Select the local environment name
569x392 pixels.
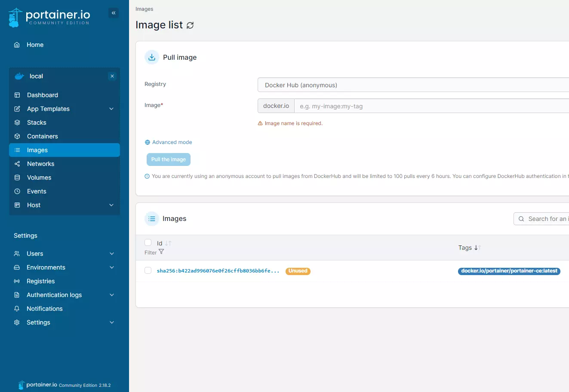coord(36,76)
